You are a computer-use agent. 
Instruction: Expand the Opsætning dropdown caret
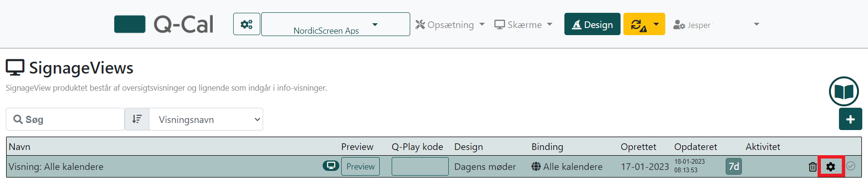pos(482,24)
